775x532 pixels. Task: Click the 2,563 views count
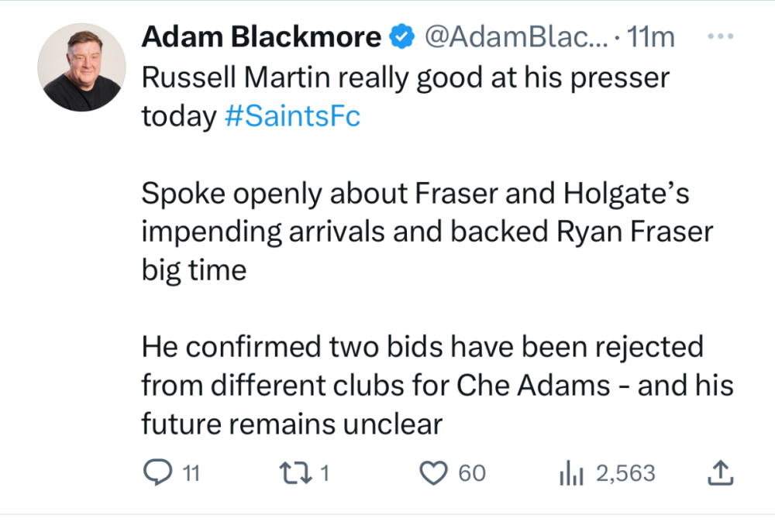click(625, 473)
